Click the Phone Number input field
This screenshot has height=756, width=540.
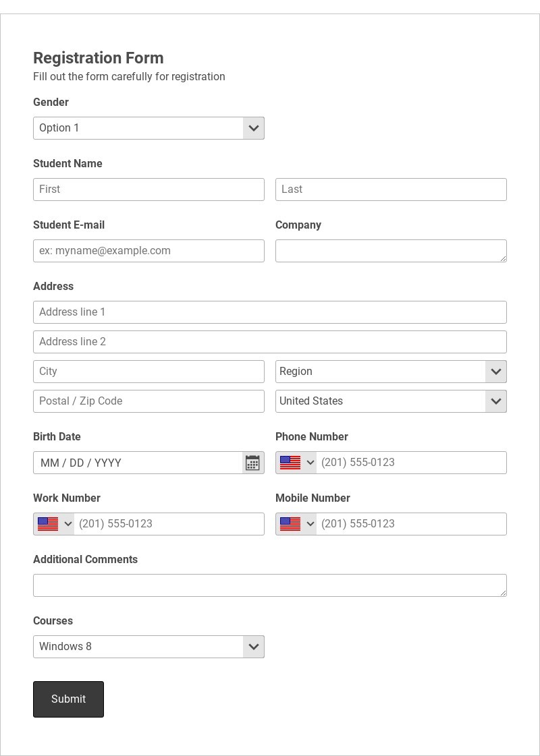pyautogui.click(x=411, y=463)
